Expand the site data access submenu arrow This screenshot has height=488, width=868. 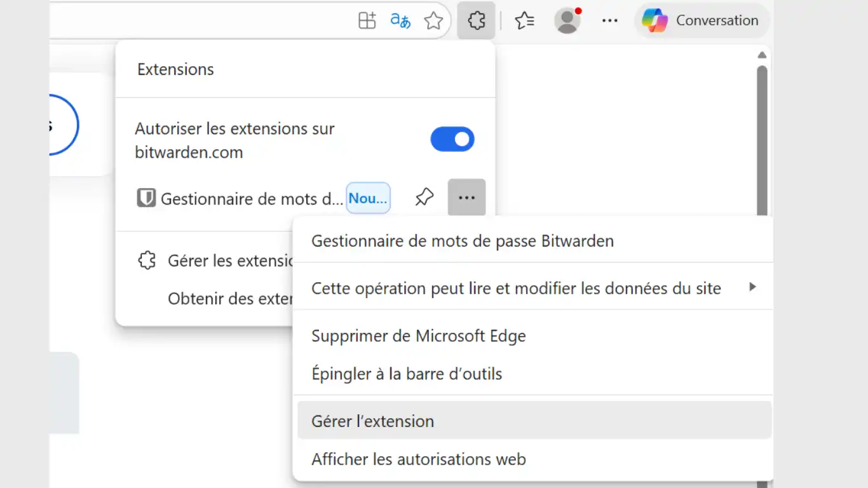pyautogui.click(x=752, y=287)
